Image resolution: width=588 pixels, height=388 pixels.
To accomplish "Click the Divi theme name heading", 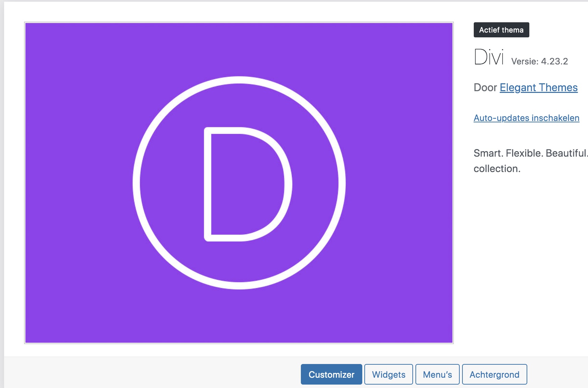I will click(x=489, y=57).
